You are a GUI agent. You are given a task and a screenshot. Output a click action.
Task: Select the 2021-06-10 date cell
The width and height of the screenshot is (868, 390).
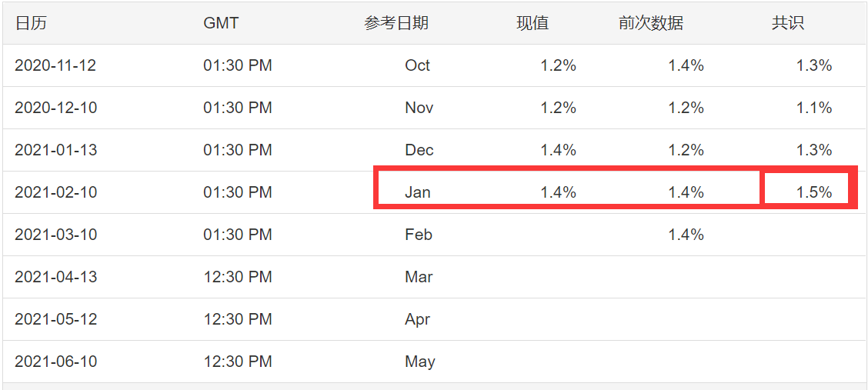click(x=56, y=362)
